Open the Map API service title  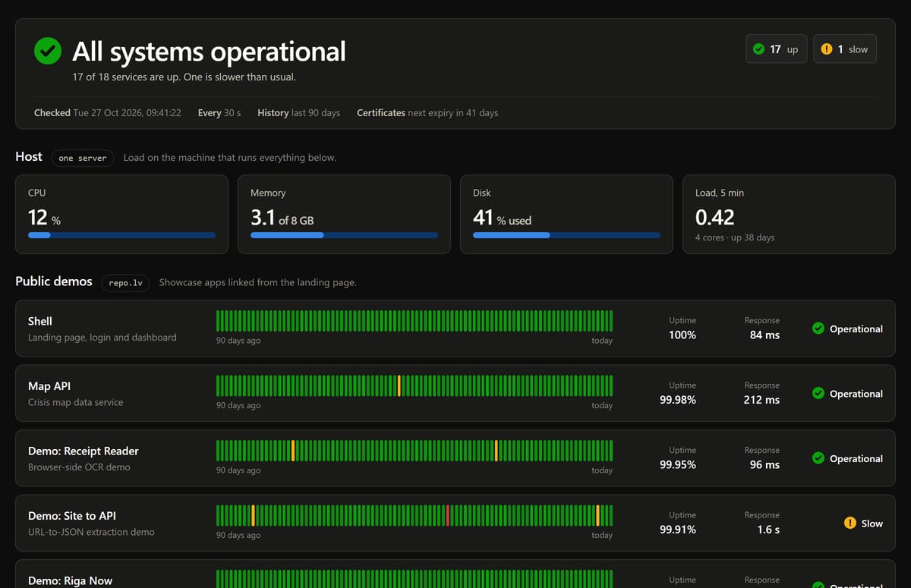point(49,386)
